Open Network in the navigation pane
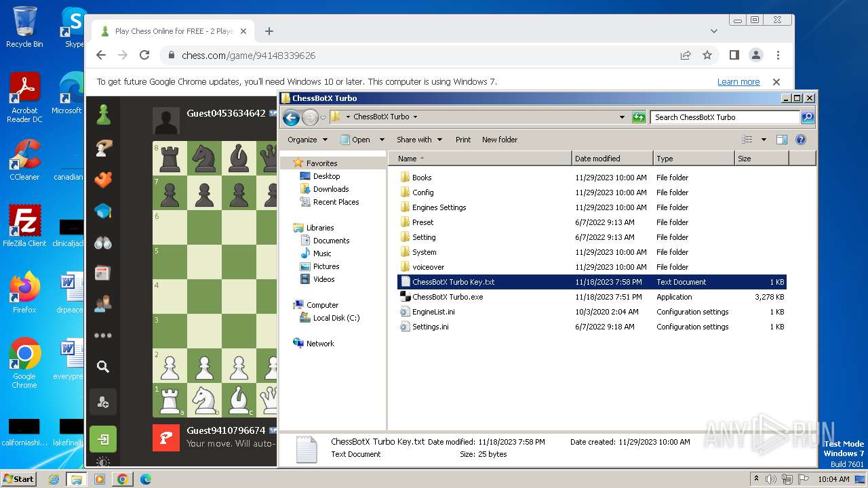 tap(319, 344)
